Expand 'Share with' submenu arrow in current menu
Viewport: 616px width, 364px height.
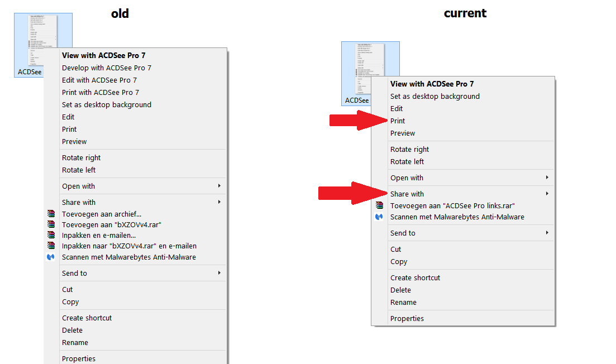(x=547, y=194)
